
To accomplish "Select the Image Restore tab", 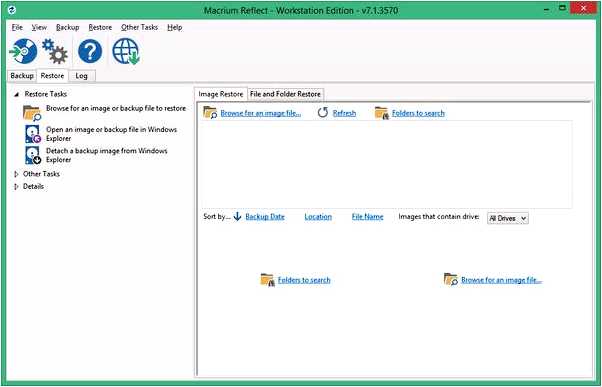I will coord(221,94).
